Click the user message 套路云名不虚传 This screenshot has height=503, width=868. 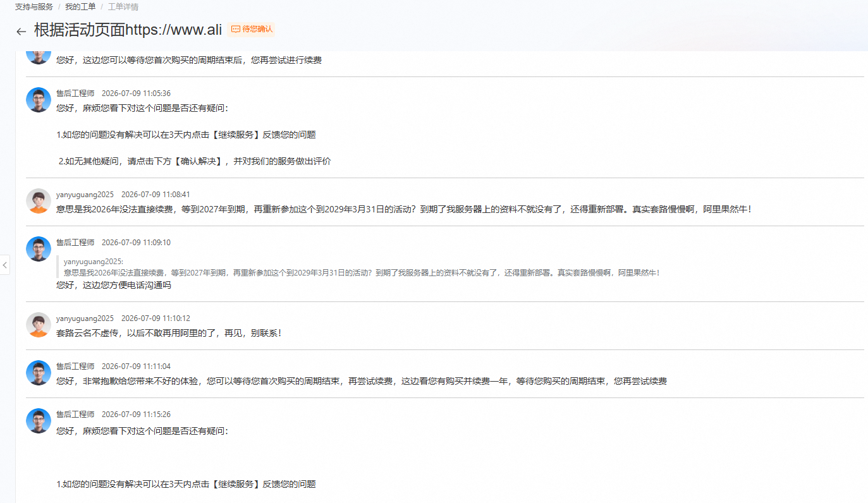pos(169,333)
